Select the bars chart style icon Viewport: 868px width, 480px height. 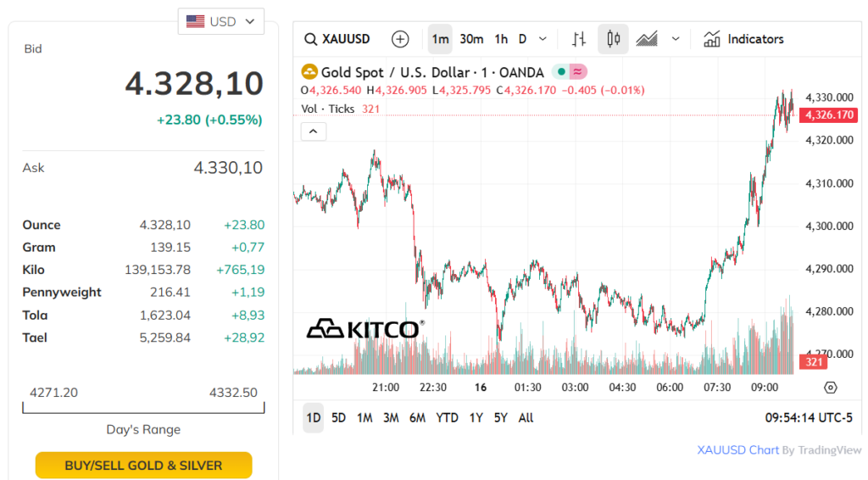pyautogui.click(x=579, y=39)
